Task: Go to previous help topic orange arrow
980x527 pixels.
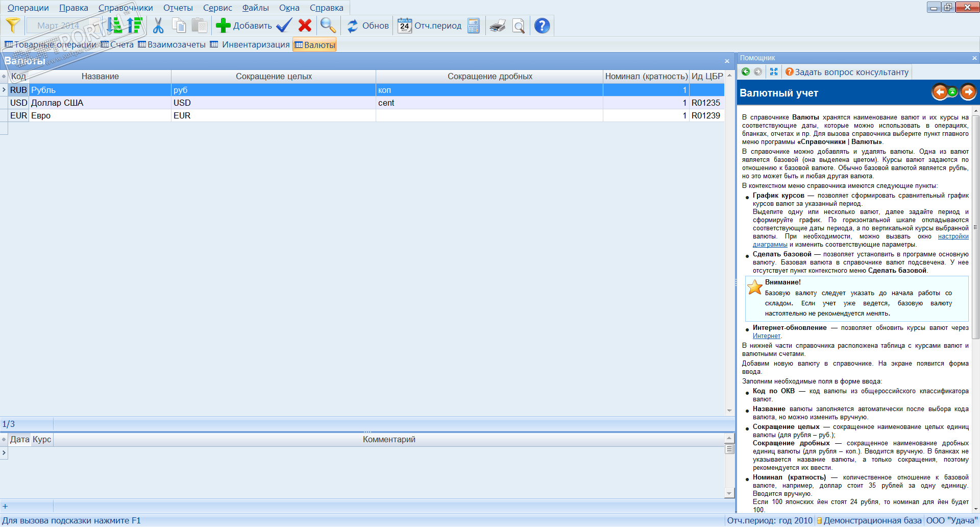Action: (x=940, y=92)
